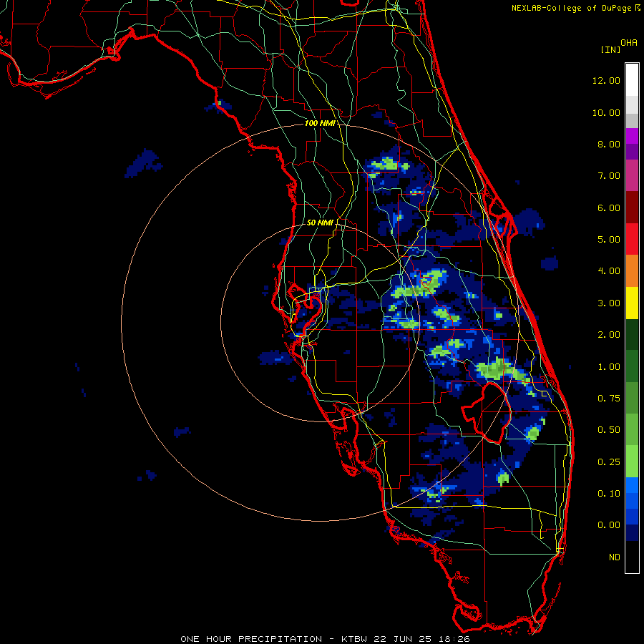Click the One Hour Precipitation KTBW caption
The width and height of the screenshot is (644, 644).
pos(325,639)
